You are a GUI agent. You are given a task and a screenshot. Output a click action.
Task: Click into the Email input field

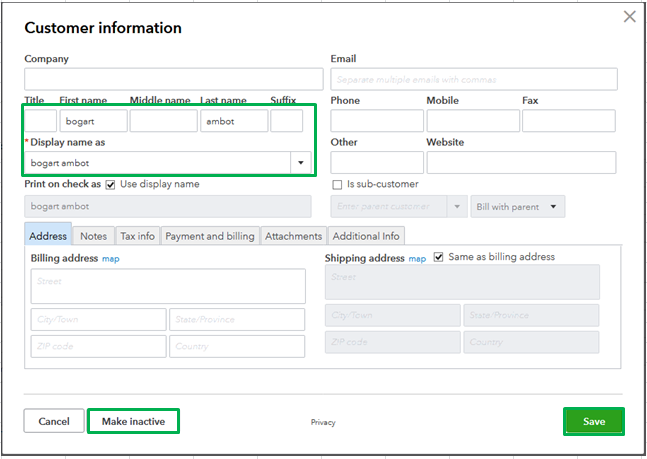point(474,79)
